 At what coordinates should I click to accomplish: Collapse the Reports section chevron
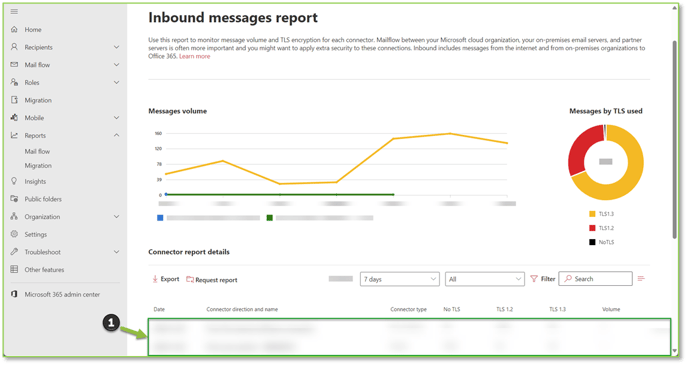pyautogui.click(x=117, y=135)
